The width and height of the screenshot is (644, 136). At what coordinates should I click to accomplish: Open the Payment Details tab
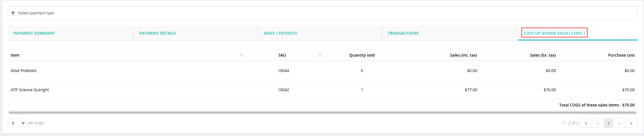click(158, 33)
